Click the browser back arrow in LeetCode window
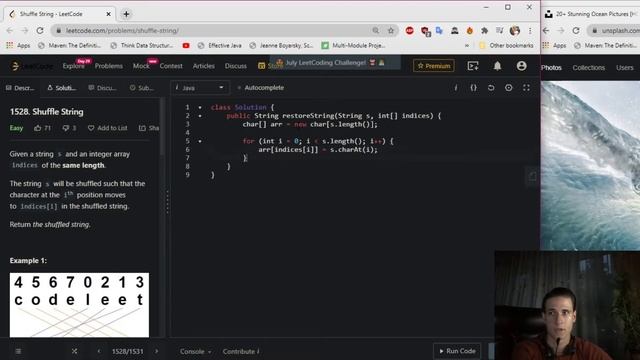640x360 pixels. pos(10,31)
